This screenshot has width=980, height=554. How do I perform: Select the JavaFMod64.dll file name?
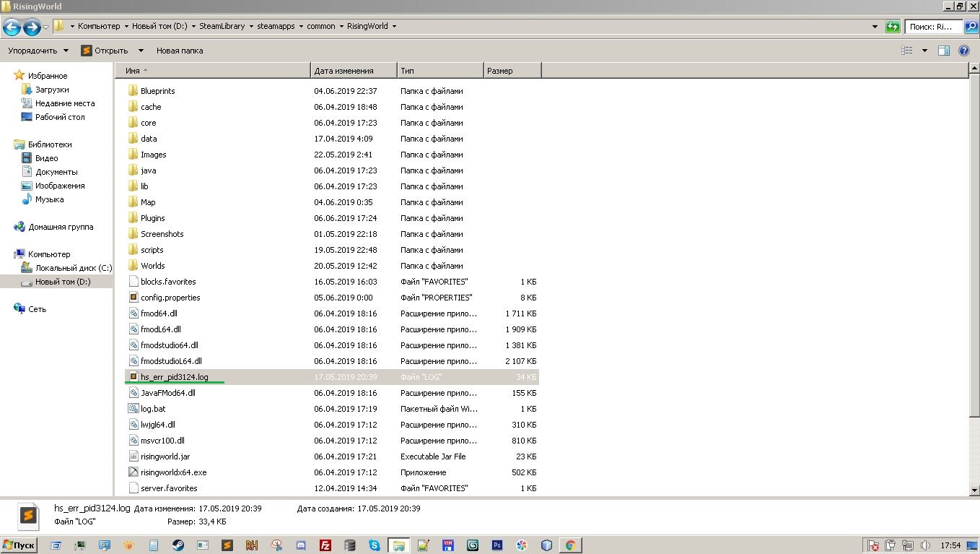[168, 393]
